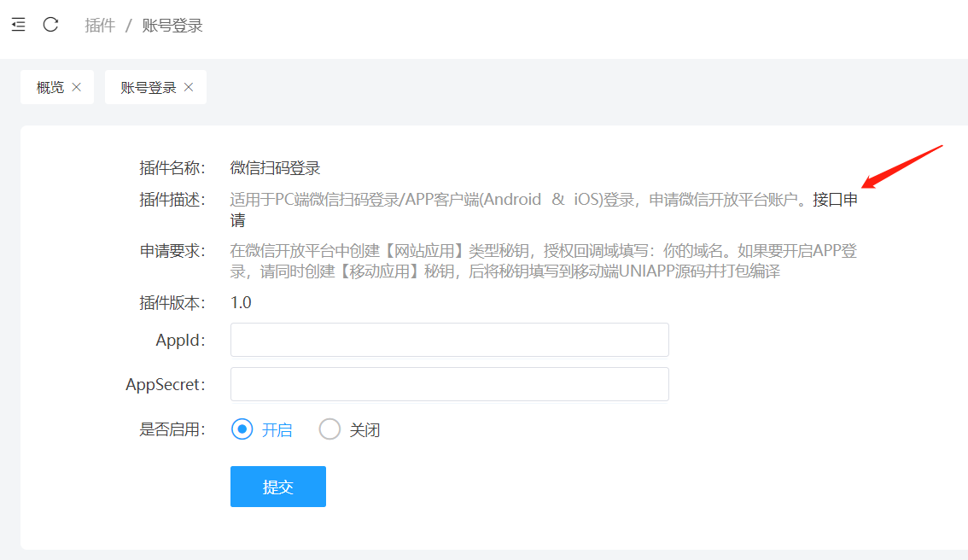Close the 账号登录 tab
Viewport: 968px width, 560px height.
click(x=189, y=87)
